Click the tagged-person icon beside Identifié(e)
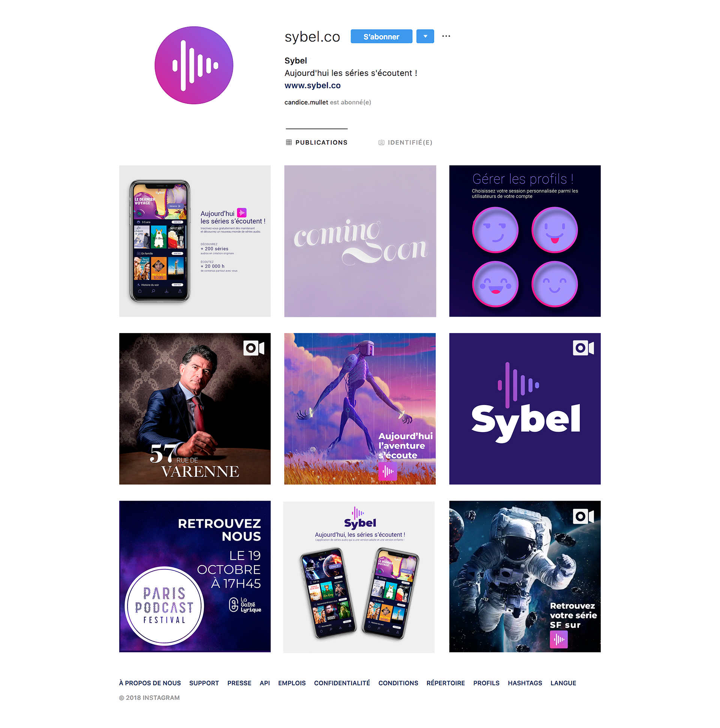720x728 pixels. [x=381, y=143]
